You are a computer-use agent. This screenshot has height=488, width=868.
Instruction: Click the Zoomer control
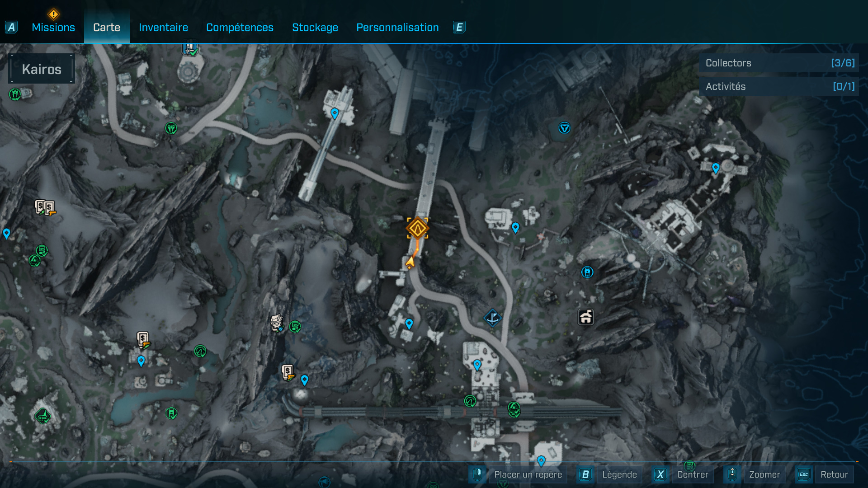[x=764, y=474]
